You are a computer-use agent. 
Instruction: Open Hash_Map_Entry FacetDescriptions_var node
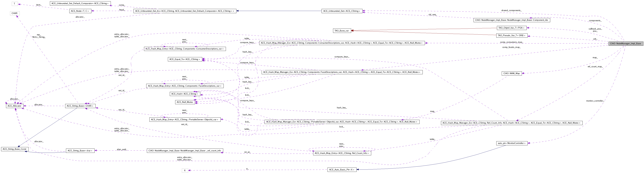(x=185, y=86)
